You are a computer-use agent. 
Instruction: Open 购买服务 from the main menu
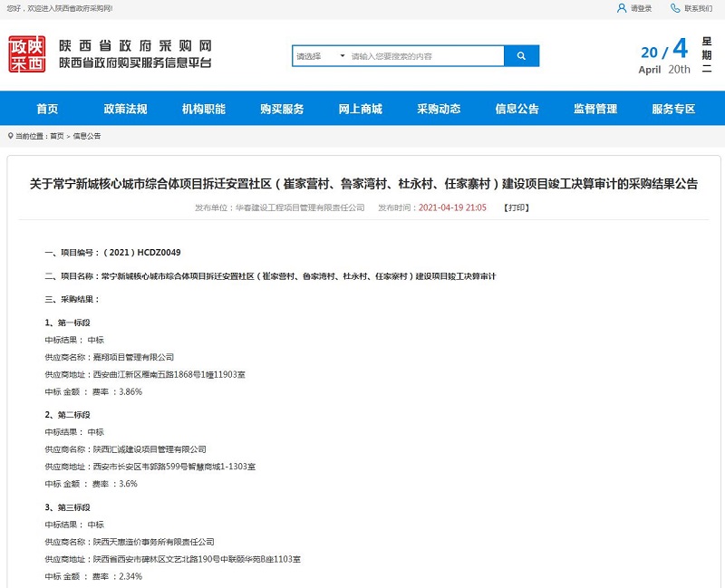coord(282,109)
